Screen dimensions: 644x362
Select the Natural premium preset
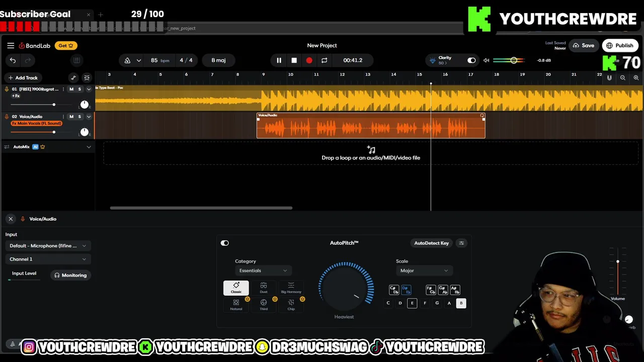pyautogui.click(x=236, y=305)
